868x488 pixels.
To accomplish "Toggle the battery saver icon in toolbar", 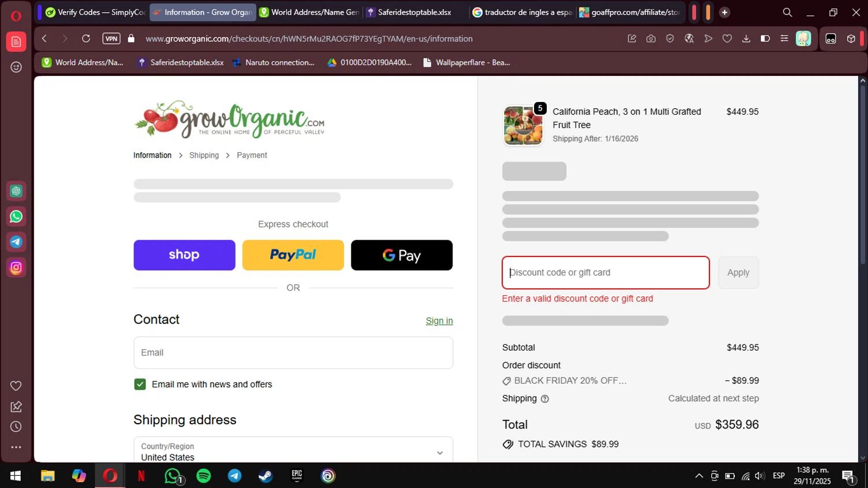I will [x=765, y=39].
